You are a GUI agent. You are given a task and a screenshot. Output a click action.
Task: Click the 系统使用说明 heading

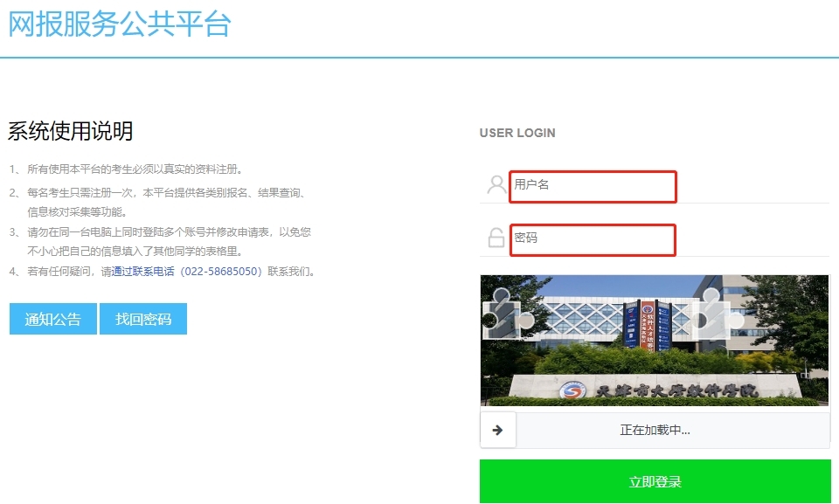(71, 132)
